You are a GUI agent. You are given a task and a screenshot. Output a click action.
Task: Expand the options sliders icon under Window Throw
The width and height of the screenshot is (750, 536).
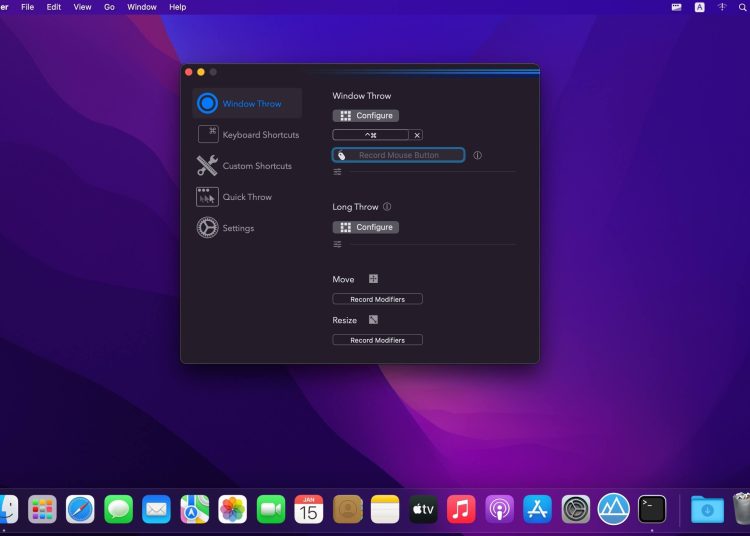pos(338,172)
